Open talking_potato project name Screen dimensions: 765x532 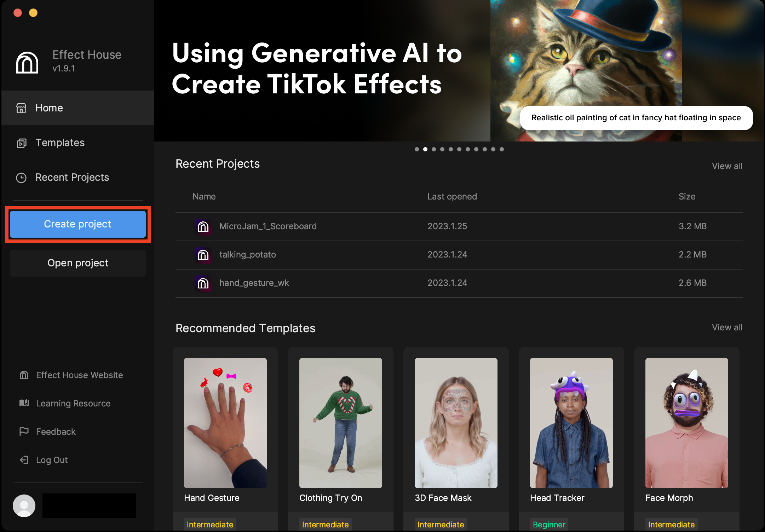point(247,255)
